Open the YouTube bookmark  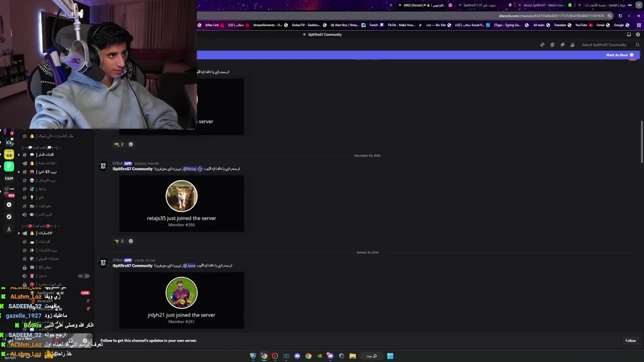584,25
